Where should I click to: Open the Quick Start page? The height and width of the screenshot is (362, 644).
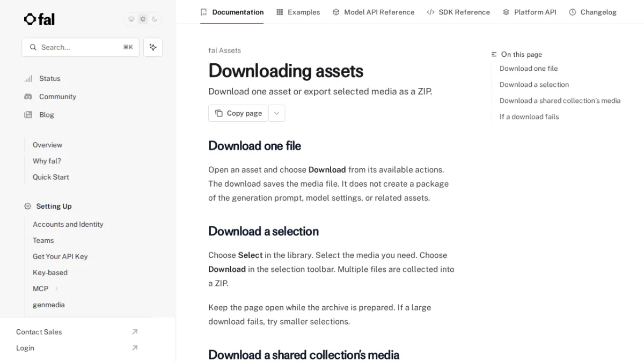point(50,177)
